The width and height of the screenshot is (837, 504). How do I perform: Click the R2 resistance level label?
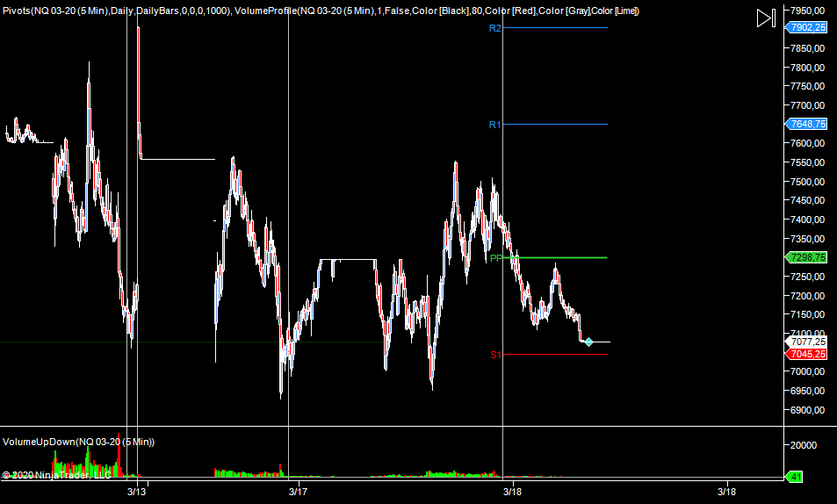pyautogui.click(x=494, y=28)
